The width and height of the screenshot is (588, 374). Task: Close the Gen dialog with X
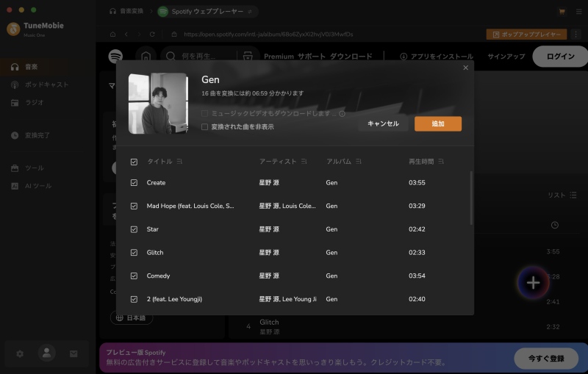coord(465,68)
